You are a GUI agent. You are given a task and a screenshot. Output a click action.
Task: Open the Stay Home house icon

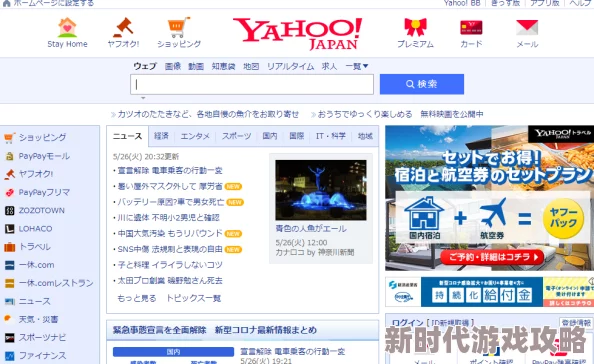(67, 27)
